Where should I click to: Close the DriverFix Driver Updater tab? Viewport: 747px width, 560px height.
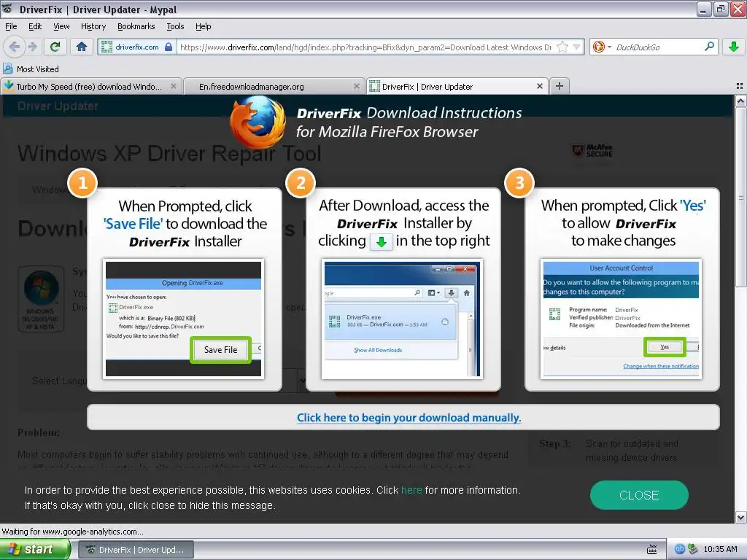pos(540,86)
